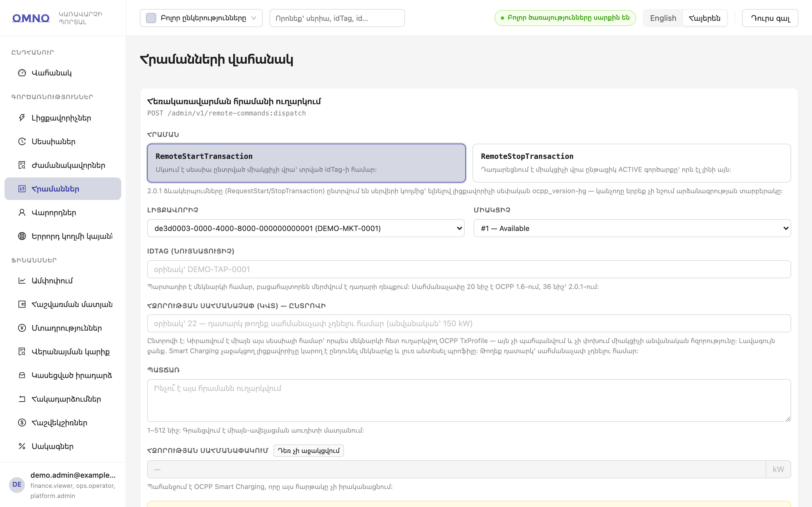This screenshot has width=812, height=507.
Task: Select the RemoteStartTransaction command card
Action: (306, 163)
